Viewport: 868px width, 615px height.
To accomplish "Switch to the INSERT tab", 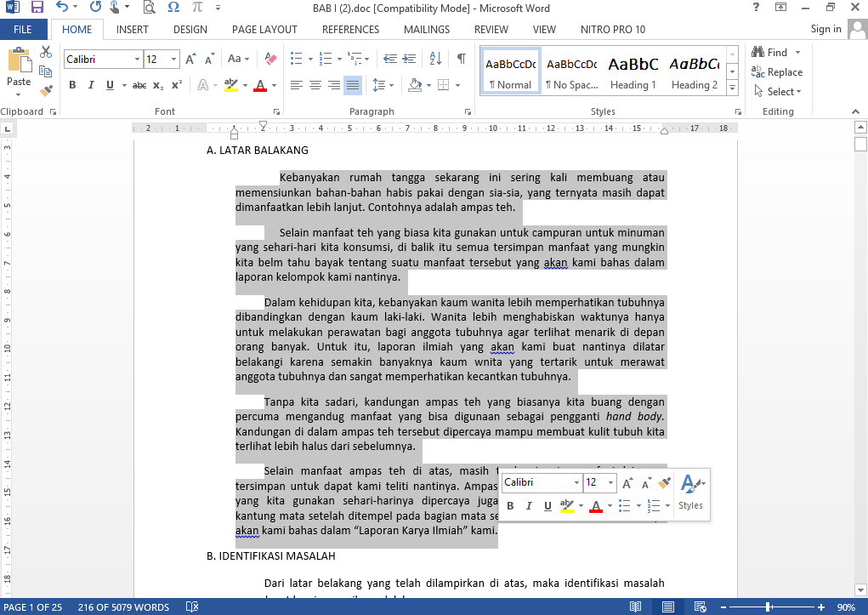I will coord(133,30).
